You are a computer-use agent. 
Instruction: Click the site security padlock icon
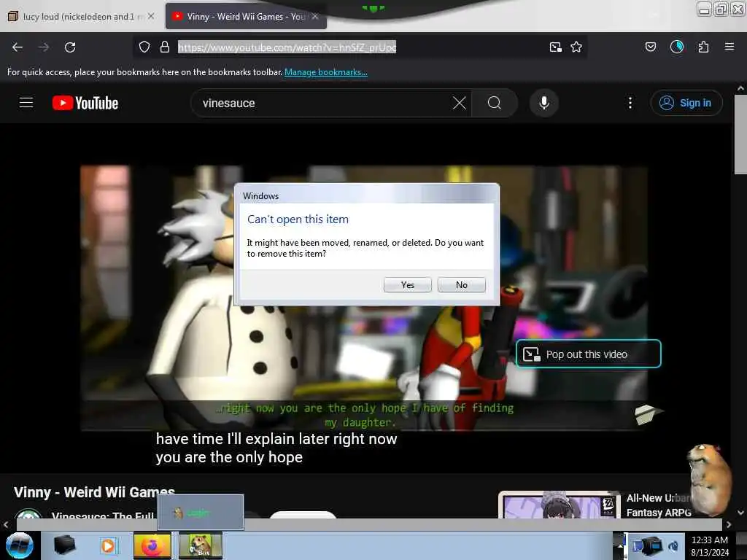coord(165,47)
